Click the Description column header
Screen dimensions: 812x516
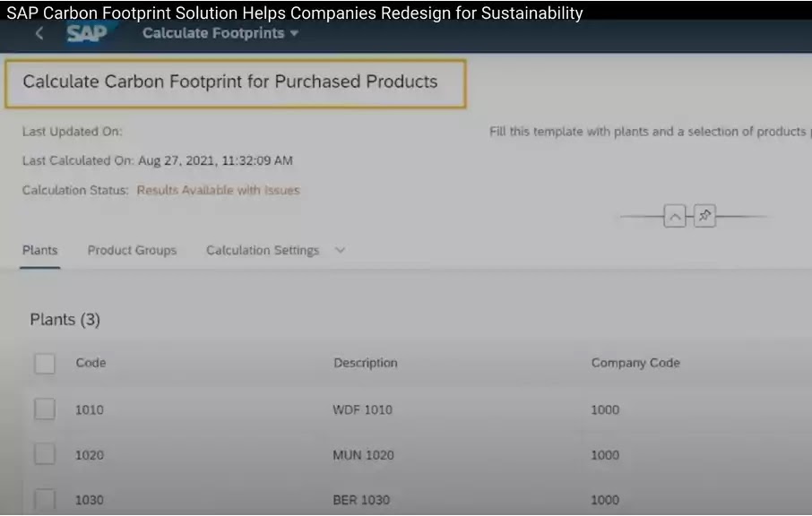(365, 363)
